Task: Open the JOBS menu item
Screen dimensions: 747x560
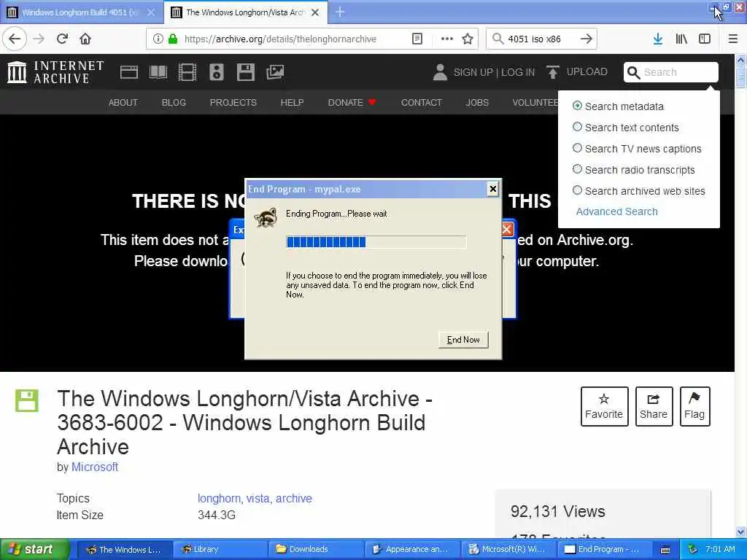Action: click(477, 102)
